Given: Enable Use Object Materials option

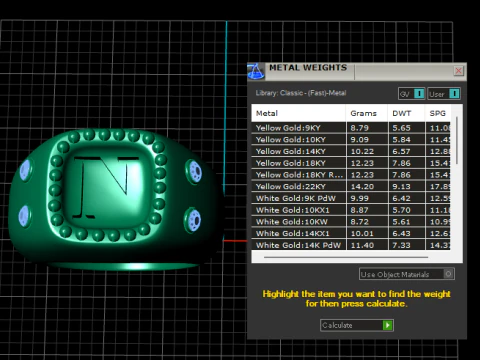Looking at the screenshot, I should [x=407, y=274].
